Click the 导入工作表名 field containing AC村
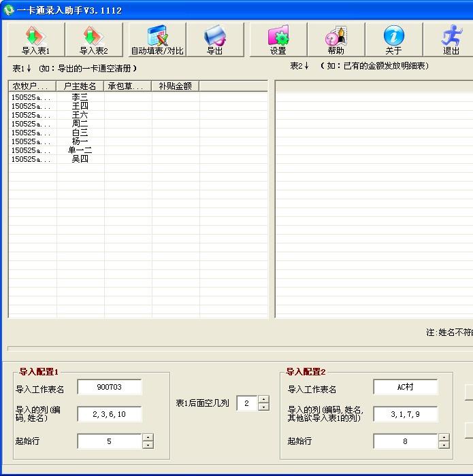473x476 pixels. click(405, 387)
